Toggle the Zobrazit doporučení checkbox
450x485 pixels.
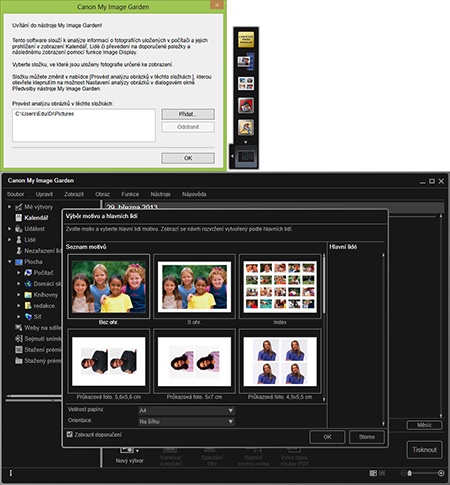[69, 434]
